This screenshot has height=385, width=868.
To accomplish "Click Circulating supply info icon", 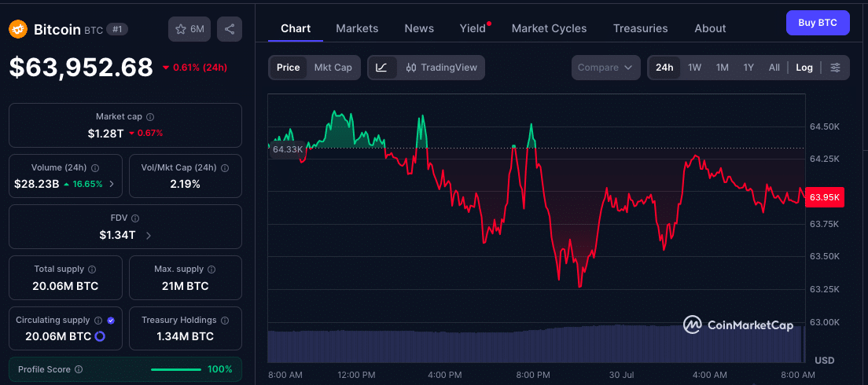I will 98,321.
